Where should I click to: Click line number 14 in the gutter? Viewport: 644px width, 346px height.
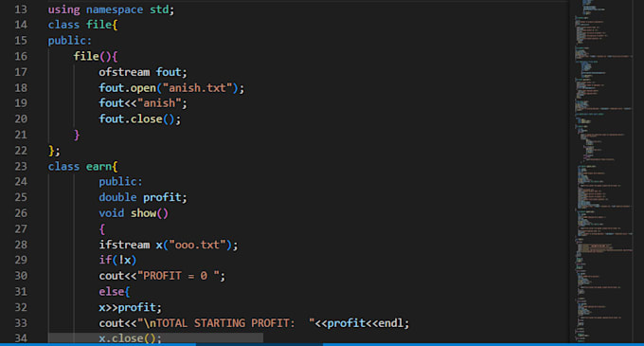[x=21, y=25]
